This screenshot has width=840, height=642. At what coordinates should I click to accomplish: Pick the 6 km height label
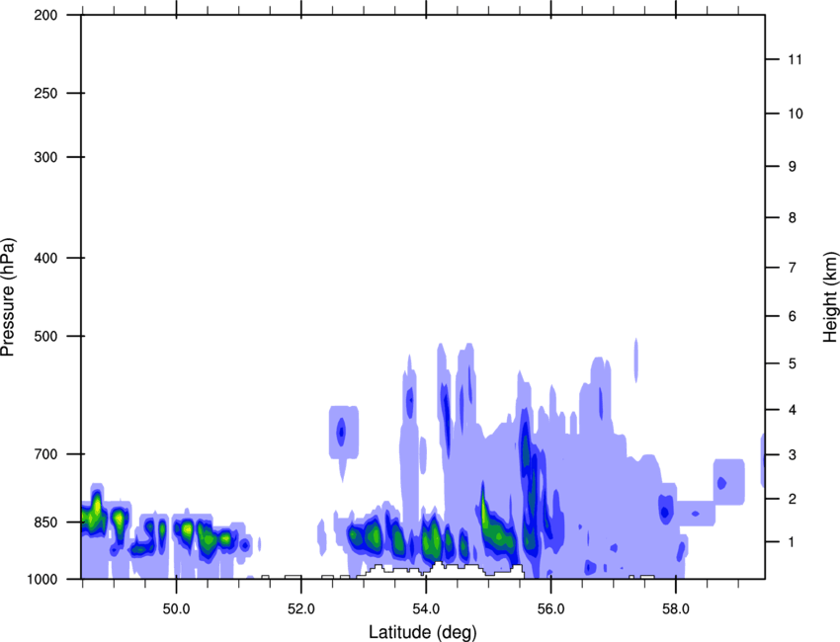tap(793, 316)
